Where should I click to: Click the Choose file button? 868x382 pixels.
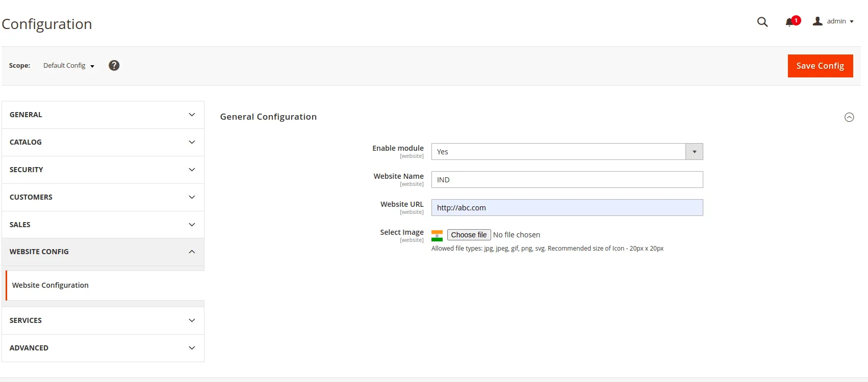coord(469,235)
